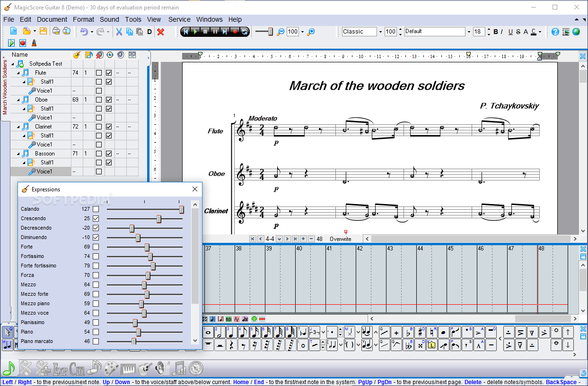The image size is (588, 386).
Task: Select the whole note duration icon
Action: [208, 333]
